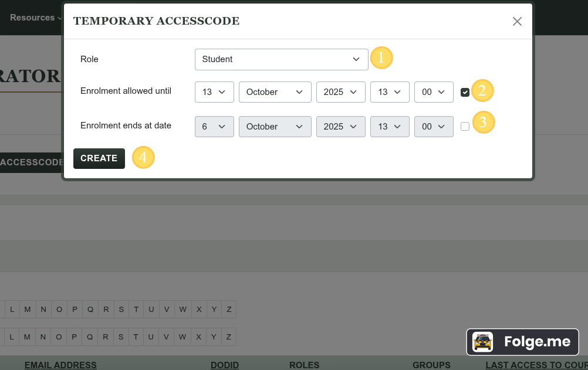Sort by DODID column header

[x=225, y=365]
